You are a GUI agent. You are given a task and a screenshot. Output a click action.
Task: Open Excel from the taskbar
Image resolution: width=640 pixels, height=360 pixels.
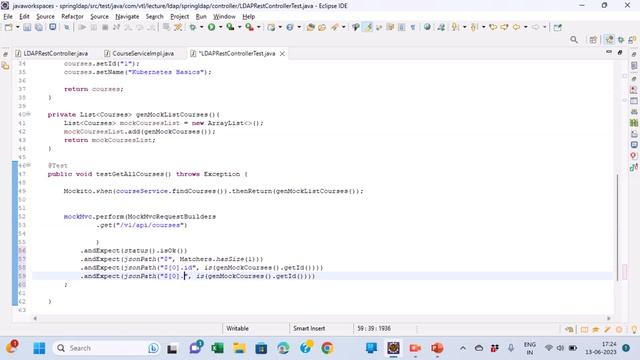click(x=217, y=348)
